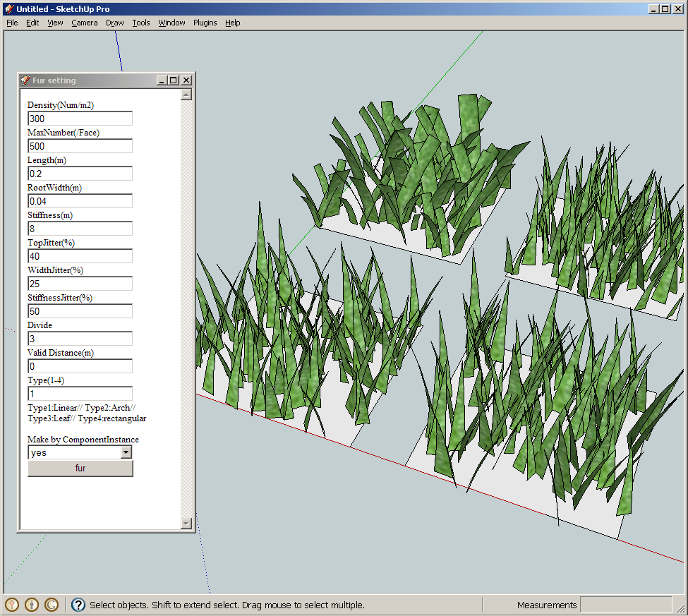This screenshot has width=688, height=616.
Task: Minimize the Fur setting dialog
Action: pyautogui.click(x=162, y=80)
